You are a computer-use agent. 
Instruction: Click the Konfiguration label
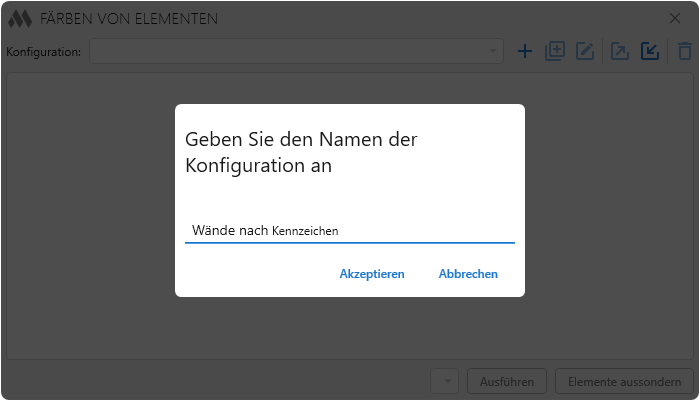43,52
